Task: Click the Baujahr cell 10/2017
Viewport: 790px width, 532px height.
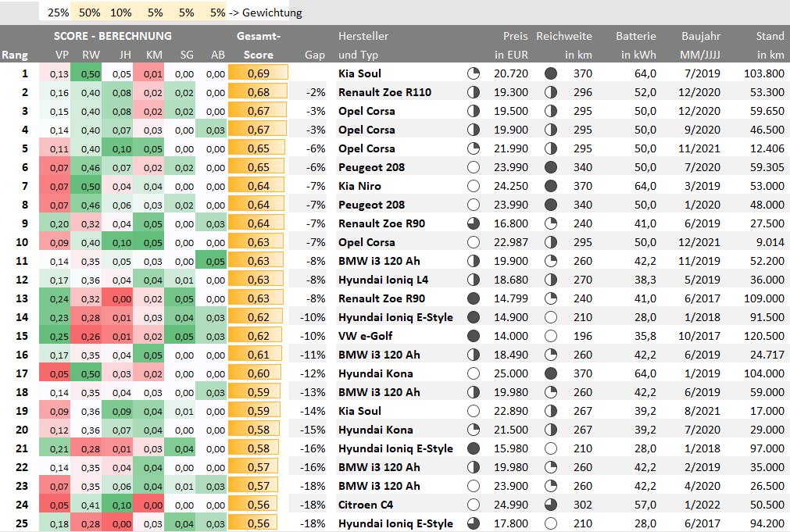Action: 699,336
